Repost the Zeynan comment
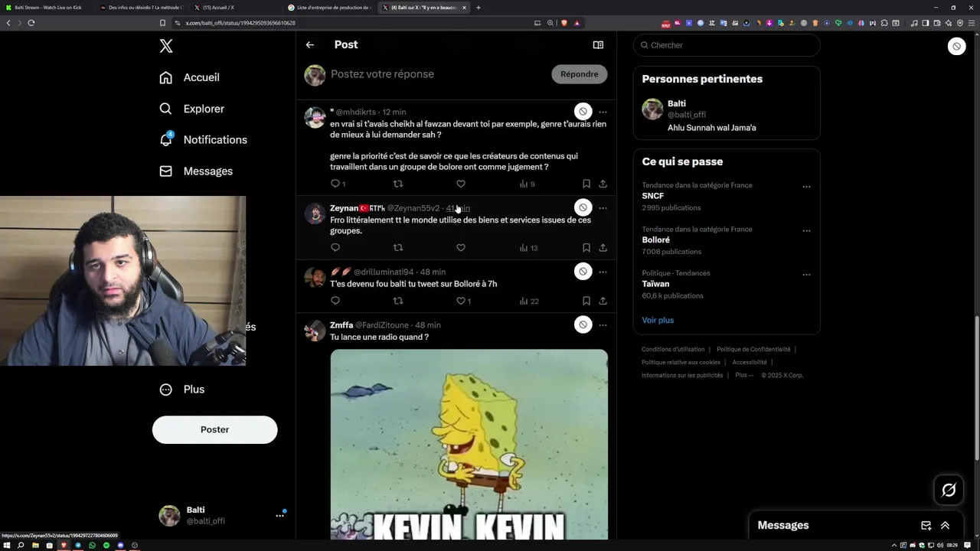This screenshot has width=980, height=551. [x=397, y=248]
